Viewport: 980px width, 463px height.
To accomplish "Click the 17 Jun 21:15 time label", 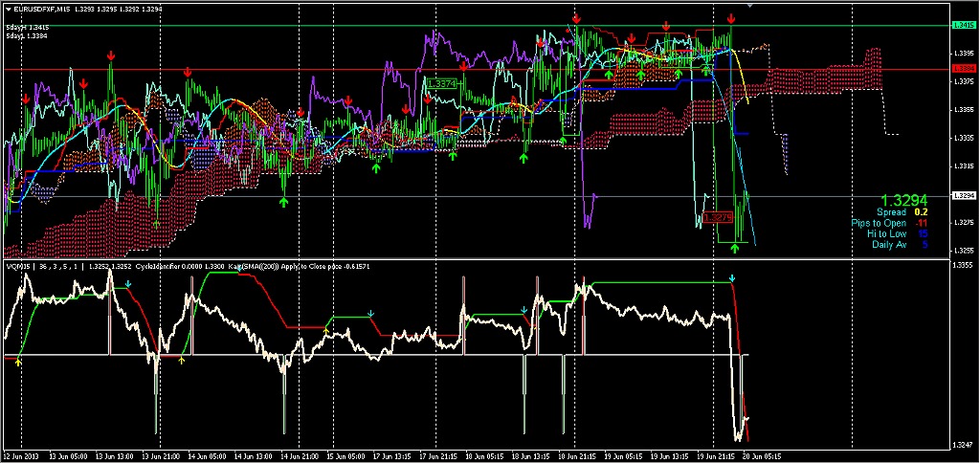I will pos(440,456).
